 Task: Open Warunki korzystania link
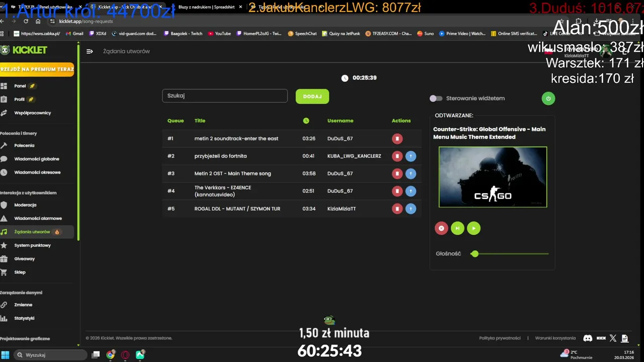coord(555,338)
